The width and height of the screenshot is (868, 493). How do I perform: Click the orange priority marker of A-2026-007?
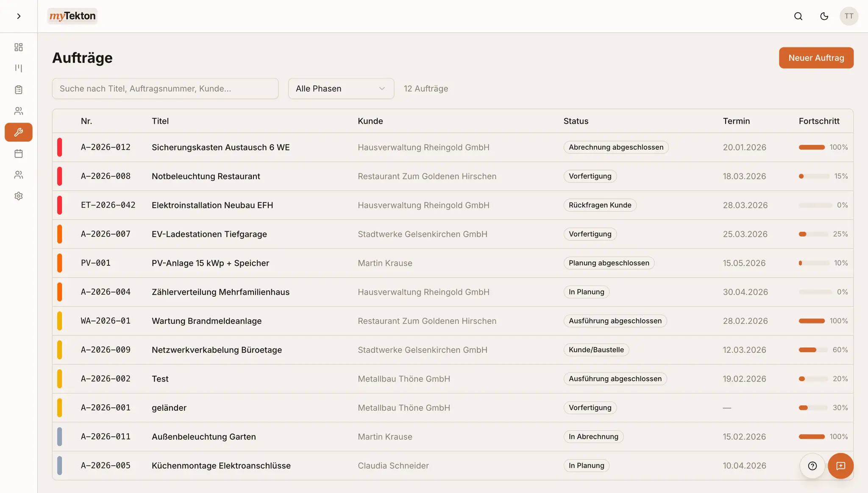(60, 234)
